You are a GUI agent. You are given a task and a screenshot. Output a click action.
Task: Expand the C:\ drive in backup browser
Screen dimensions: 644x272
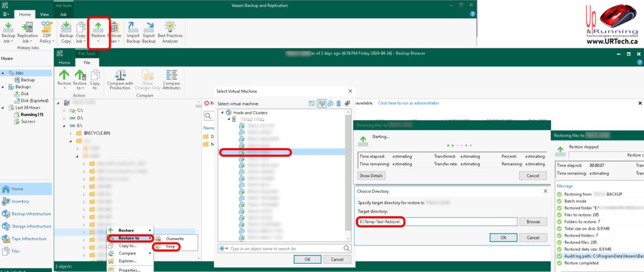64,110
